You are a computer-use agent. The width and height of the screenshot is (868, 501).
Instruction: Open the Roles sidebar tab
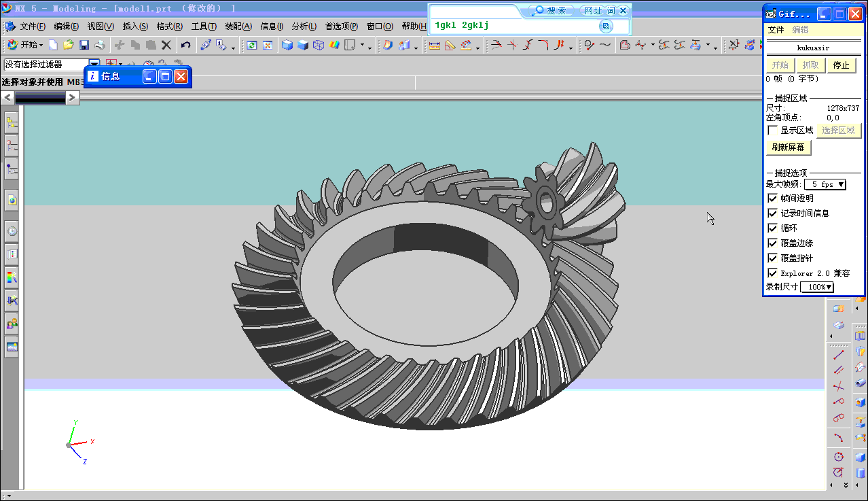12,324
